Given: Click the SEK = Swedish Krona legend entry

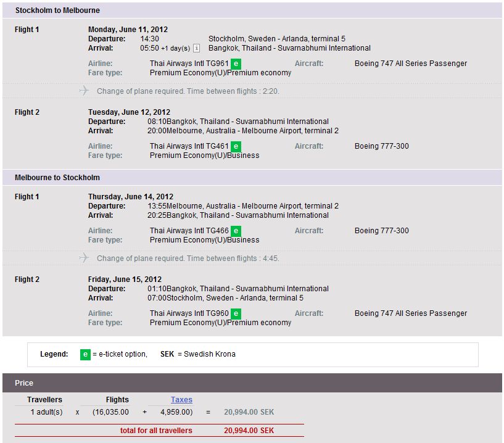Looking at the screenshot, I should [197, 354].
